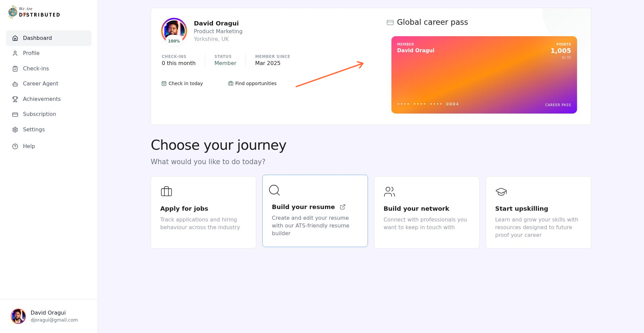
Task: Click the graduation cap icon in Start upskilling
Action: tap(501, 192)
